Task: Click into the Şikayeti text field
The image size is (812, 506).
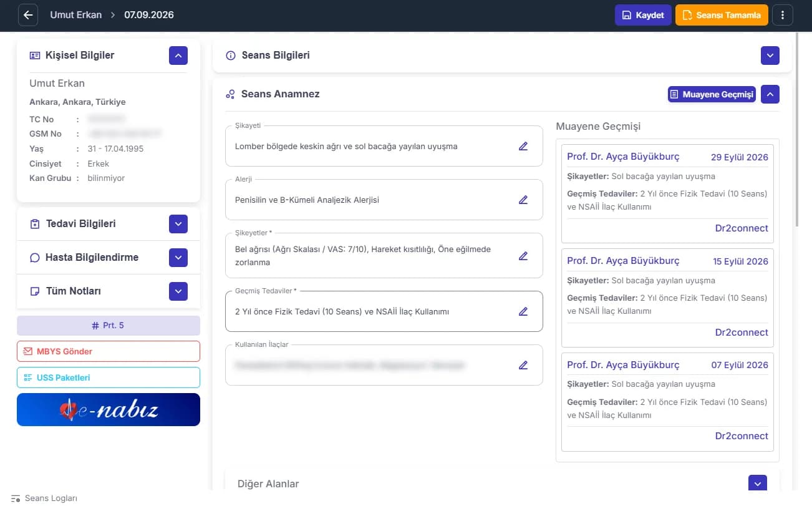Action: pyautogui.click(x=384, y=147)
